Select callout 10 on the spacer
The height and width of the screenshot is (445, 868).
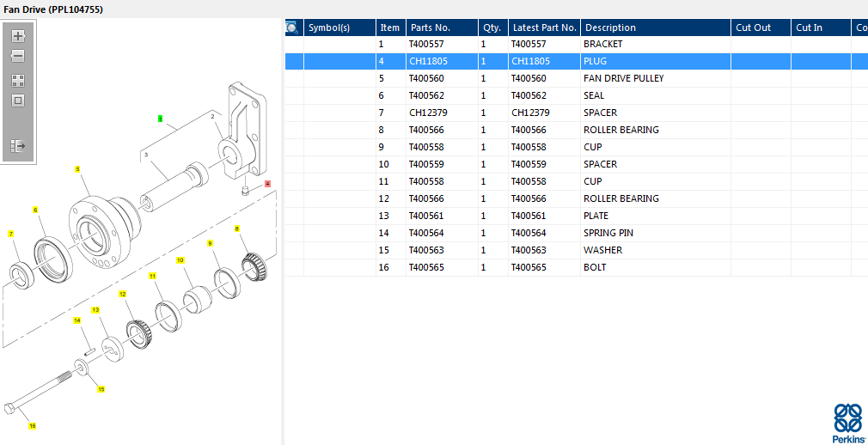(x=180, y=259)
